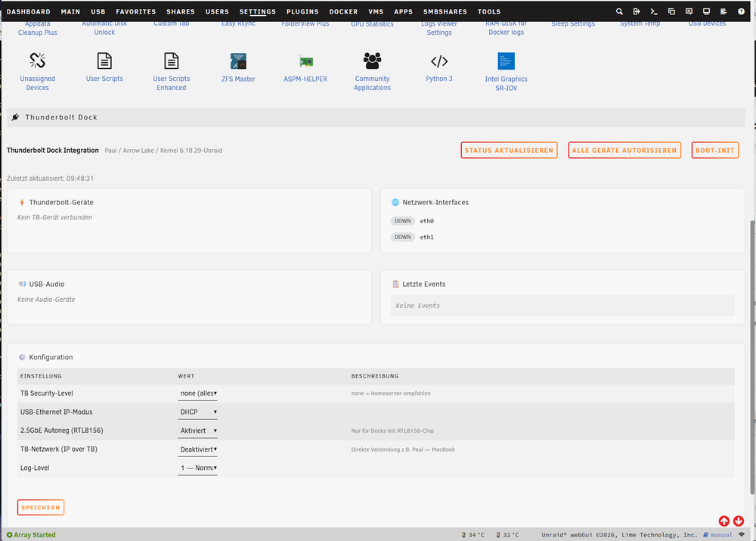
Task: Open the SMBSHARES menu item
Action: 445,11
